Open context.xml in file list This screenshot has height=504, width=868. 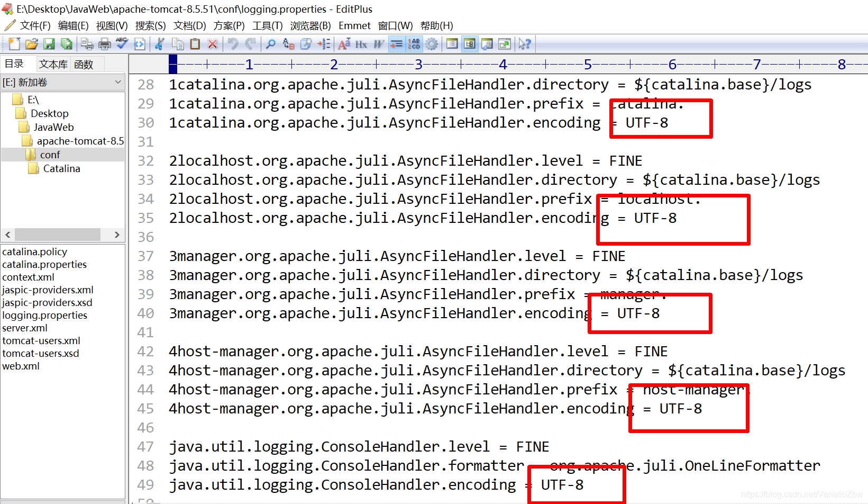tap(28, 277)
